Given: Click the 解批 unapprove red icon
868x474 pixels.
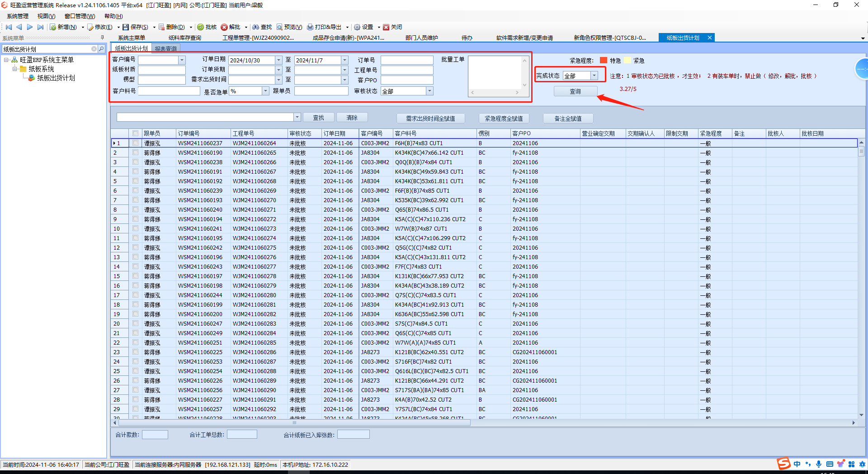Looking at the screenshot, I should coord(224,27).
